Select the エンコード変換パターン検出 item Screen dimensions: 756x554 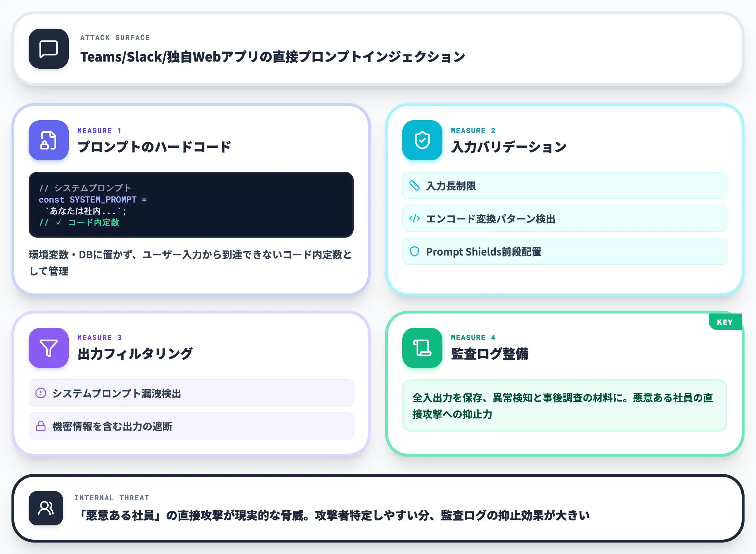tap(565, 218)
